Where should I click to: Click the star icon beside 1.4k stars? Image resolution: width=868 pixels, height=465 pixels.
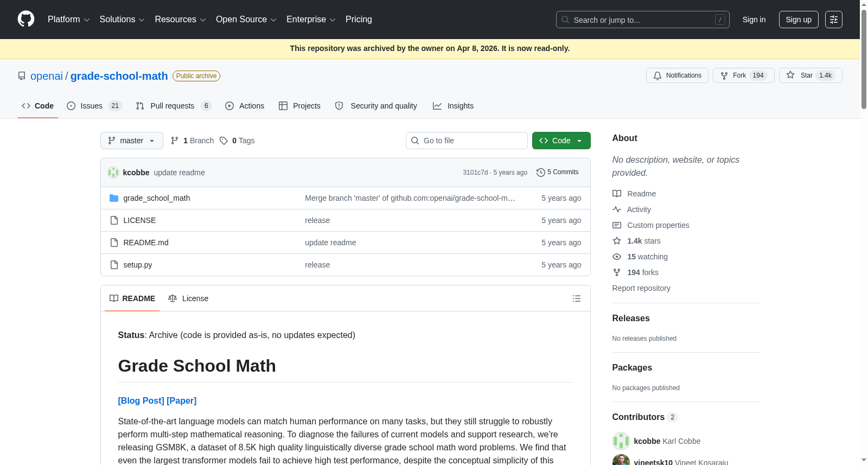617,241
